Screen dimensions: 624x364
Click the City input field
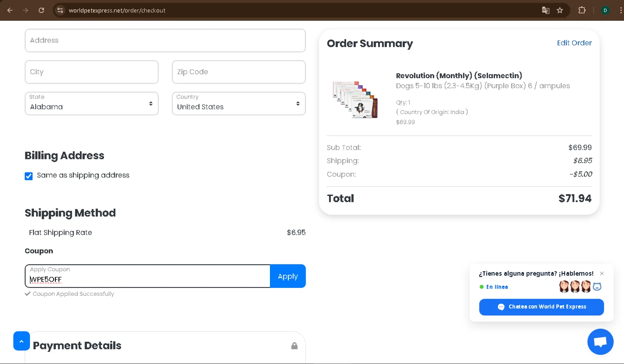[92, 72]
